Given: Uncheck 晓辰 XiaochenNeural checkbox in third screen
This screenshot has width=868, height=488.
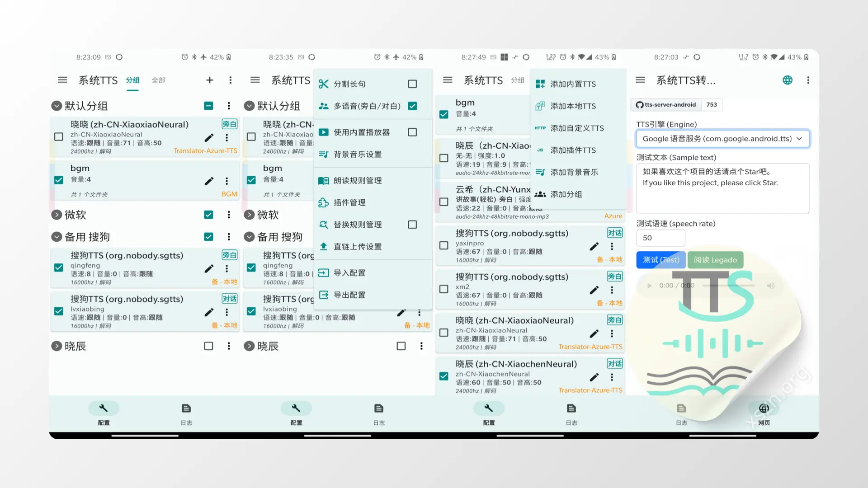Looking at the screenshot, I should tap(444, 376).
